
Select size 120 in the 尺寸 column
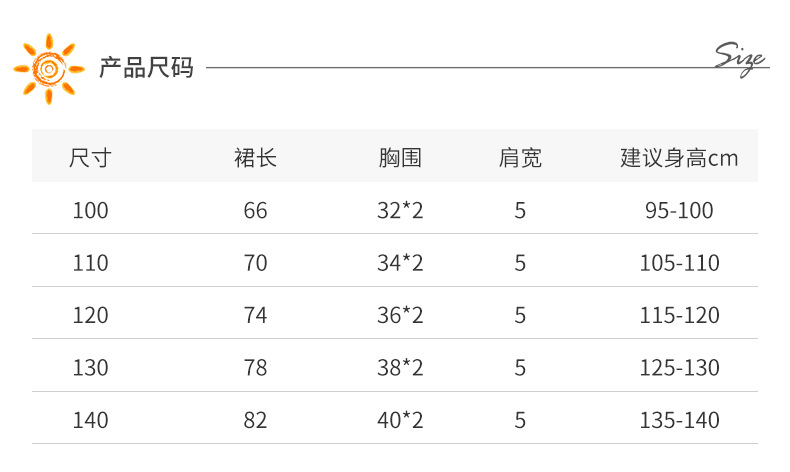tap(90, 315)
